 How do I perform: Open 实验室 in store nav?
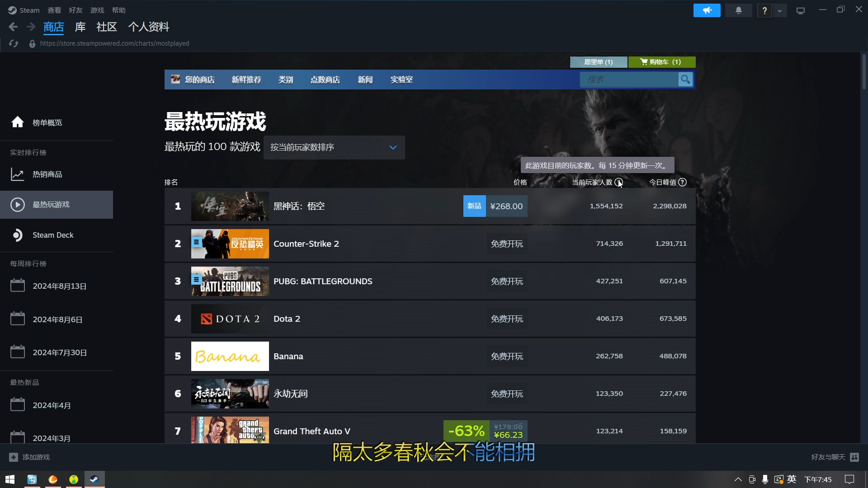point(402,80)
